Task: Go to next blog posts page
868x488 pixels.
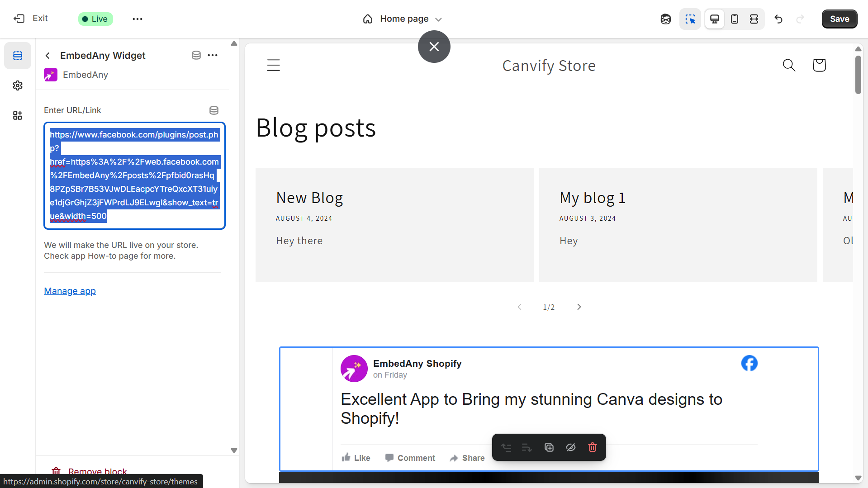Action: click(x=579, y=307)
